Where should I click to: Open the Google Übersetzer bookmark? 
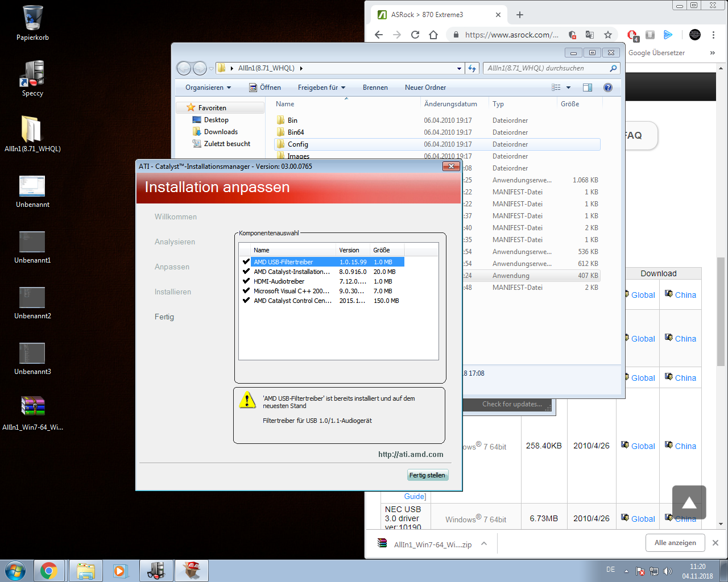coord(656,53)
